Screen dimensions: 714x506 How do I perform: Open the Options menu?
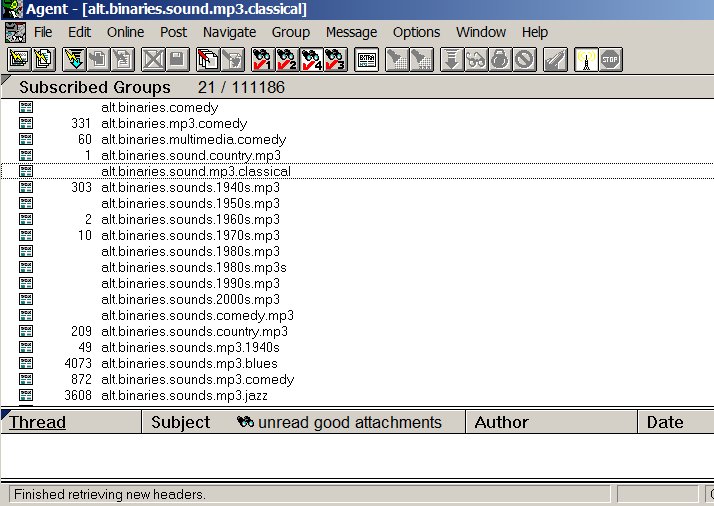416,32
